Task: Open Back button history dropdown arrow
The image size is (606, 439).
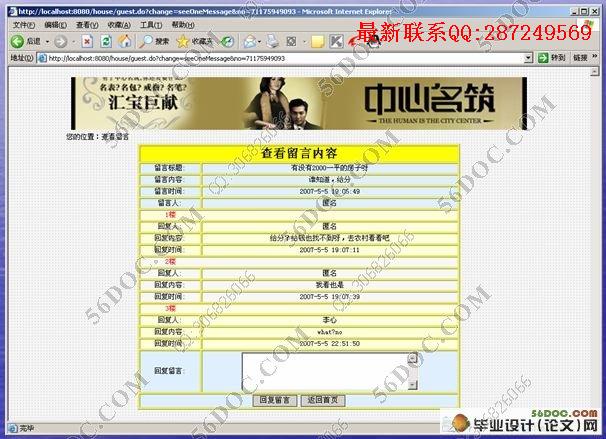Action: point(47,41)
